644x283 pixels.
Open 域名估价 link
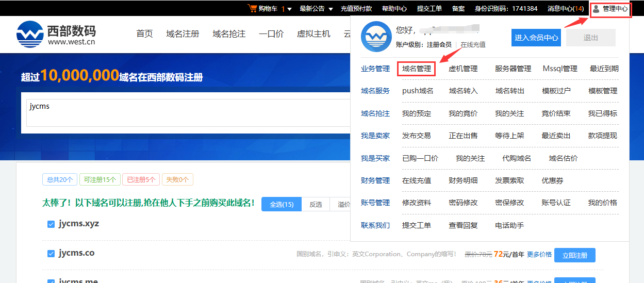(x=563, y=158)
